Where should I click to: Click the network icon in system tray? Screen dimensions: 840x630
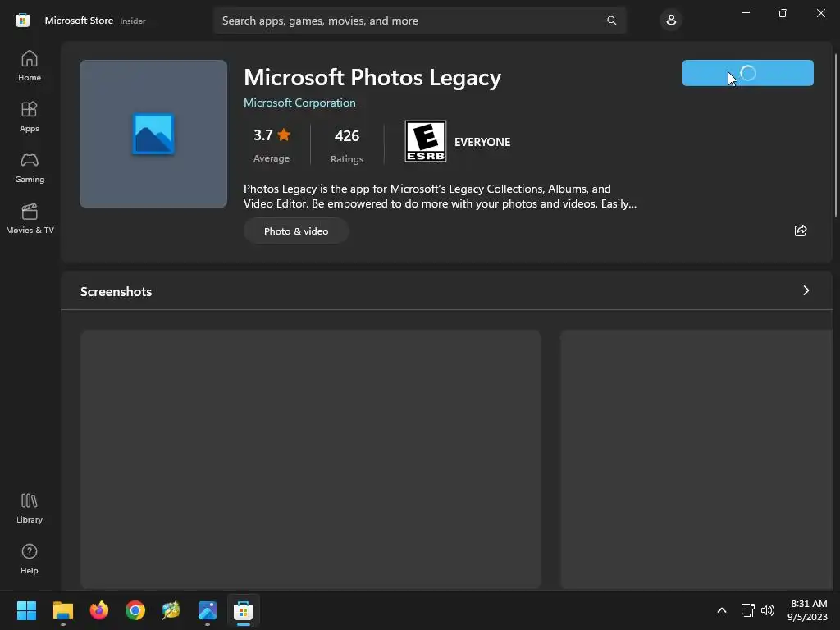point(748,610)
